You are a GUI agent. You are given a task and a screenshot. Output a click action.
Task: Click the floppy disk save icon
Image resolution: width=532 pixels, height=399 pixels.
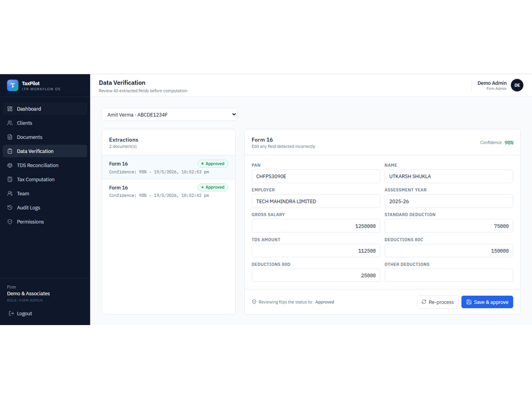pos(469,302)
